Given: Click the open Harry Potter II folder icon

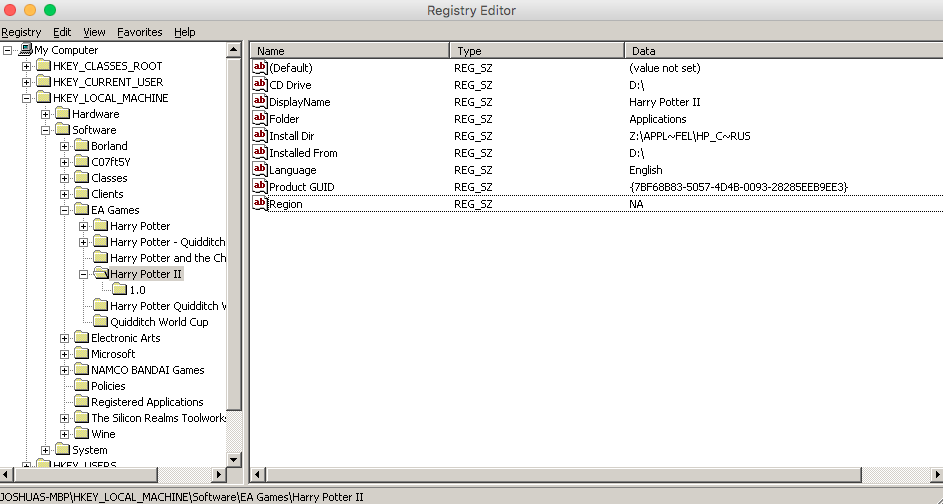Looking at the screenshot, I should tap(101, 274).
